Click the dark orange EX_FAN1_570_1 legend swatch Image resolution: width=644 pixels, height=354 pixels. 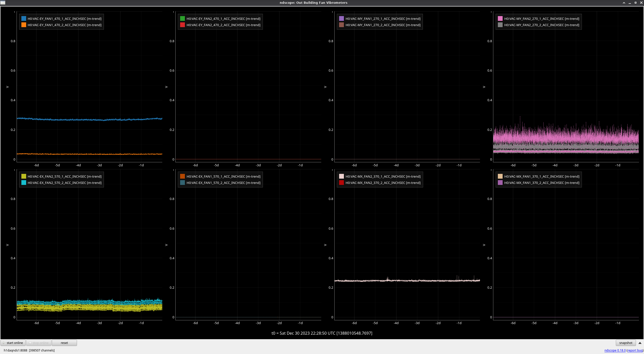[x=183, y=176]
